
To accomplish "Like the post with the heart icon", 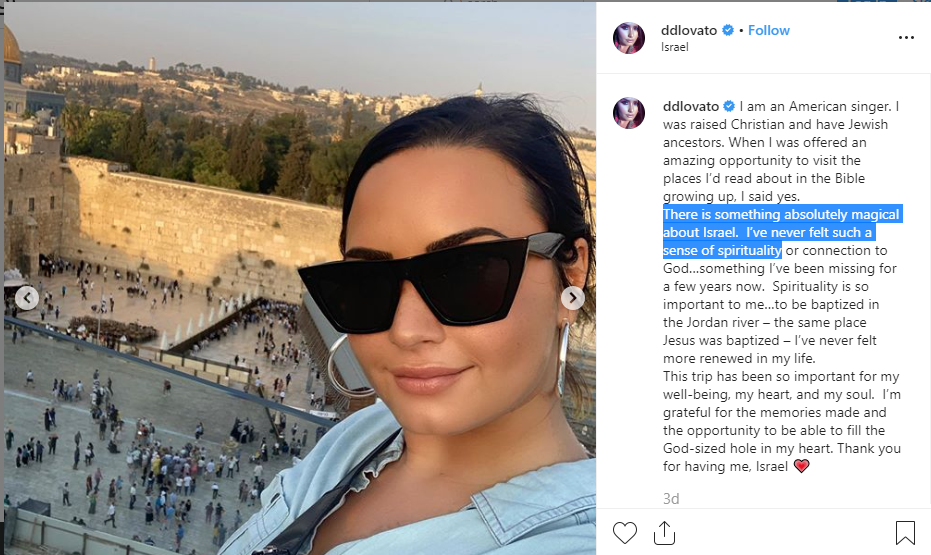I will click(625, 532).
